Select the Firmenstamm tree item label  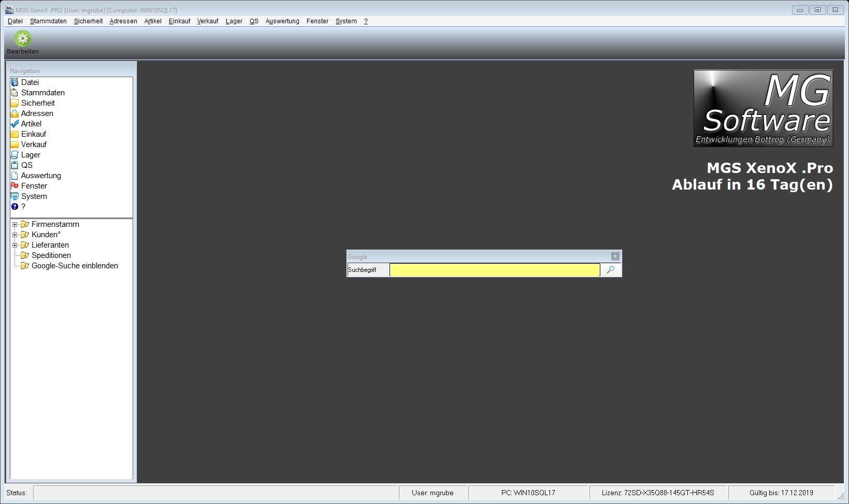[55, 224]
